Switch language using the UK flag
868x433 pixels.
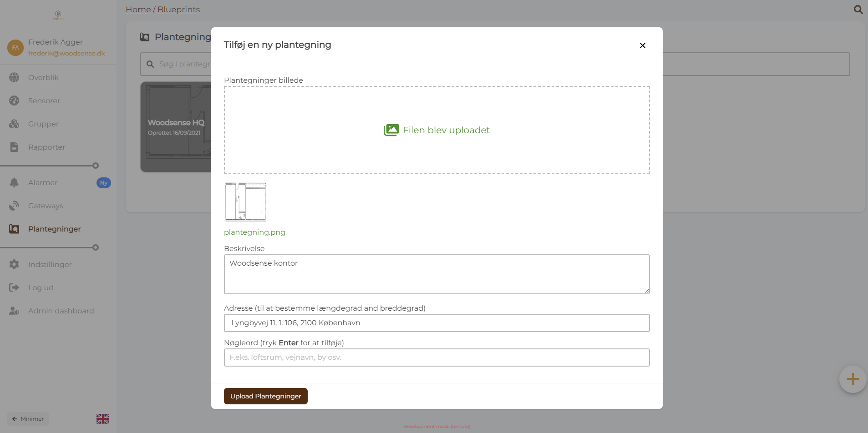[103, 419]
